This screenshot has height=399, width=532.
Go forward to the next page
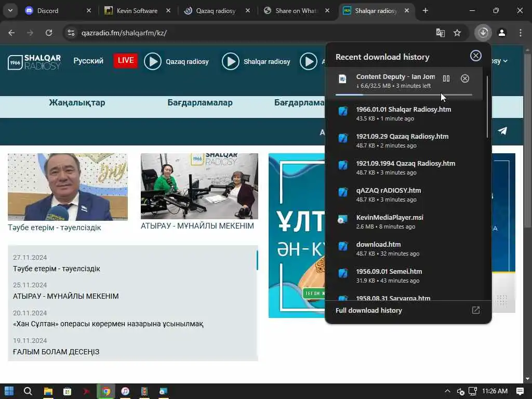click(x=30, y=33)
